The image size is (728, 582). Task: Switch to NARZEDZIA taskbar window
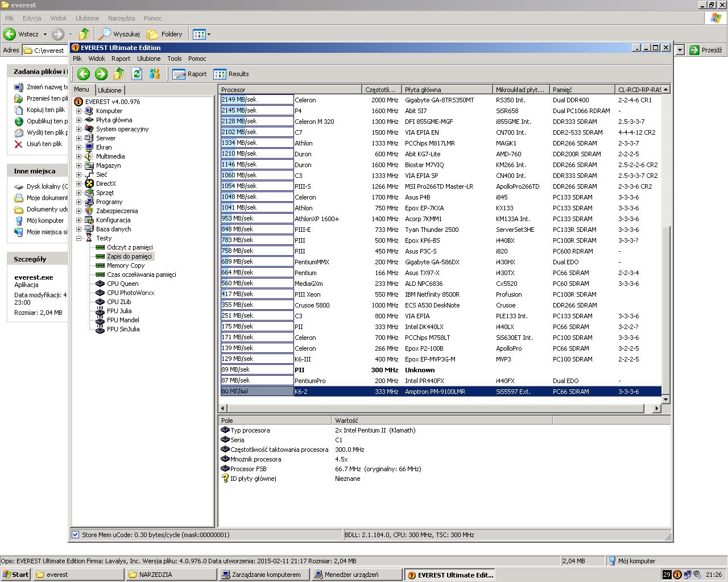click(x=171, y=575)
